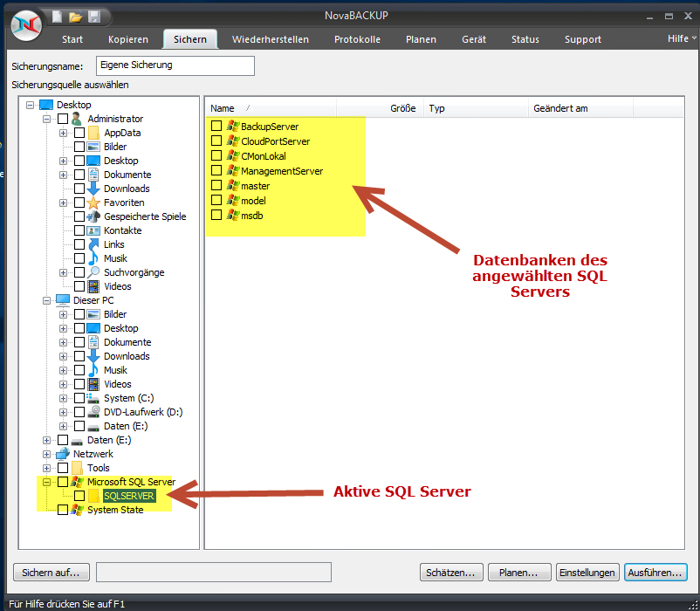Click the CloudPortServer database icon
Viewport: 700px width, 611px height.
[x=232, y=141]
